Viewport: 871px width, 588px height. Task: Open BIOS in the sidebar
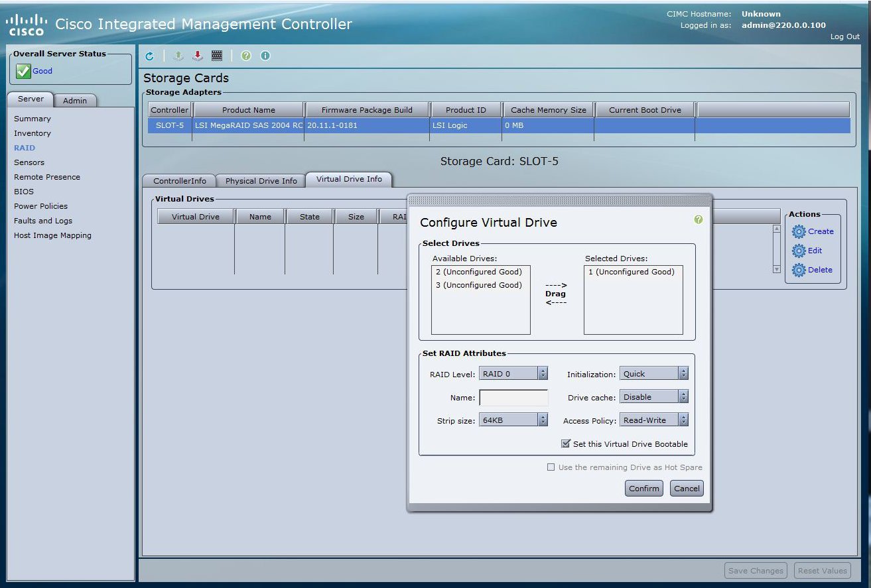(24, 192)
